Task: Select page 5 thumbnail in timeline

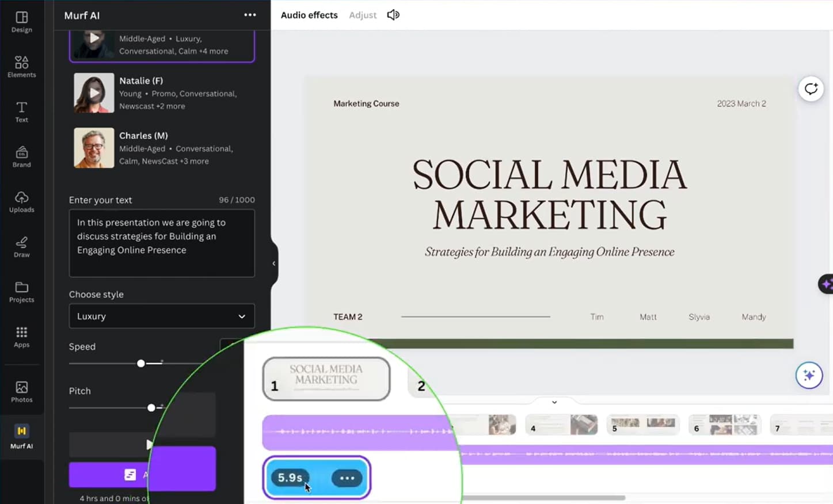Action: coord(643,425)
